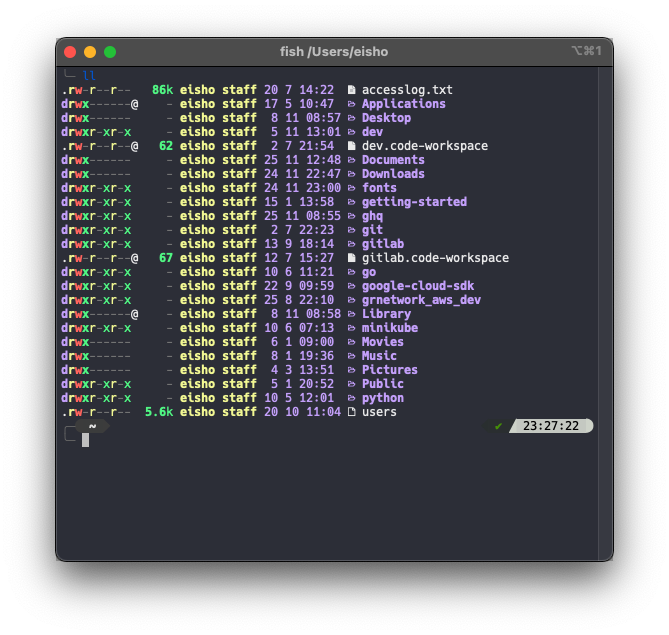Click the file icon beside users
The width and height of the screenshot is (669, 635).
(351, 412)
